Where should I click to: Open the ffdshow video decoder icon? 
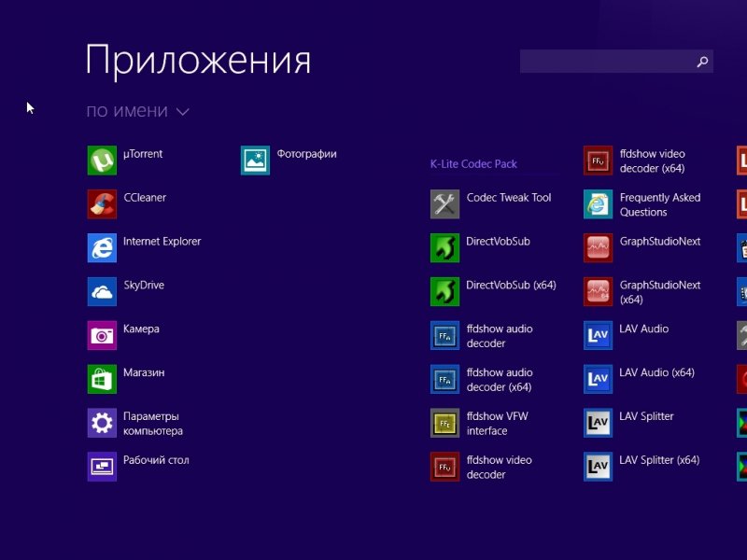pos(445,467)
